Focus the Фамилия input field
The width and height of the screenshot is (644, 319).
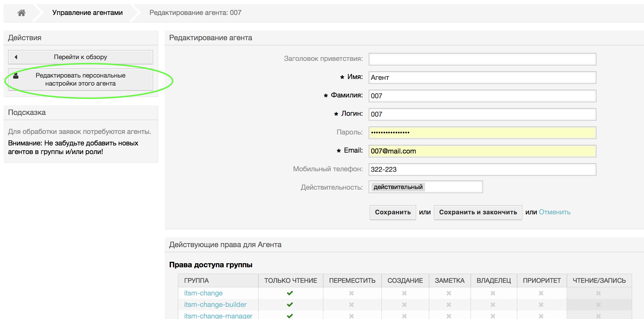482,96
